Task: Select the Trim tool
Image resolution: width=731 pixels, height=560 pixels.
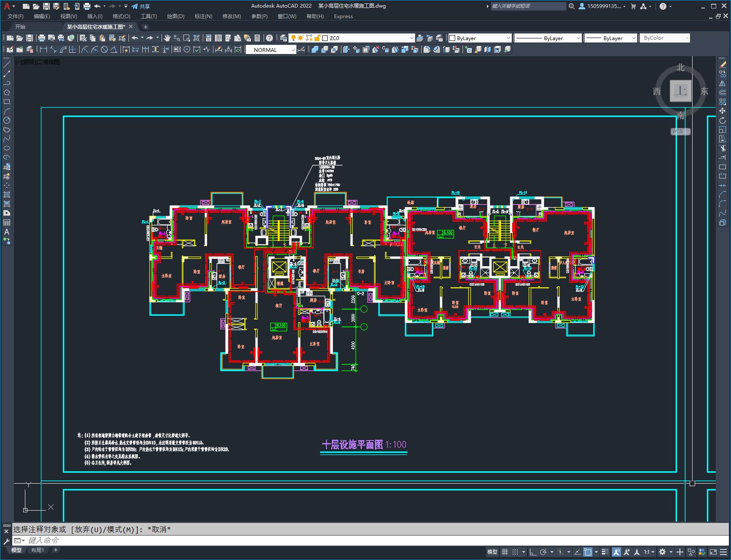Action: (723, 148)
